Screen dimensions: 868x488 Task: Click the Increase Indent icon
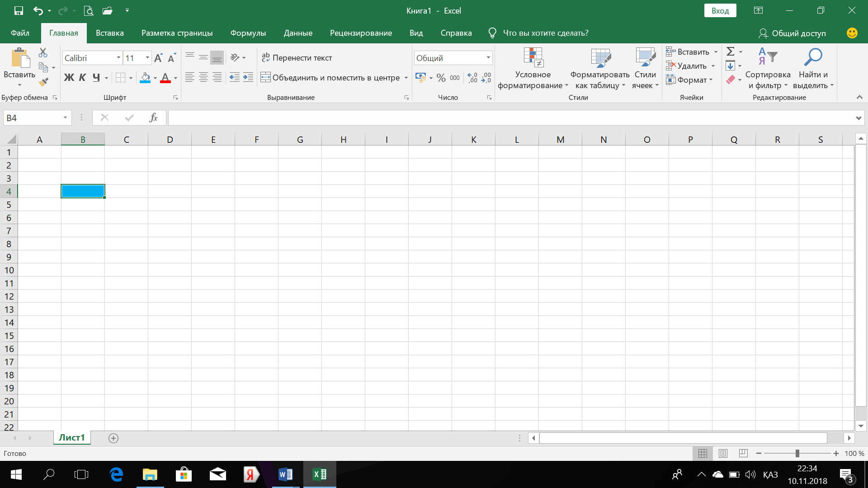tap(248, 77)
